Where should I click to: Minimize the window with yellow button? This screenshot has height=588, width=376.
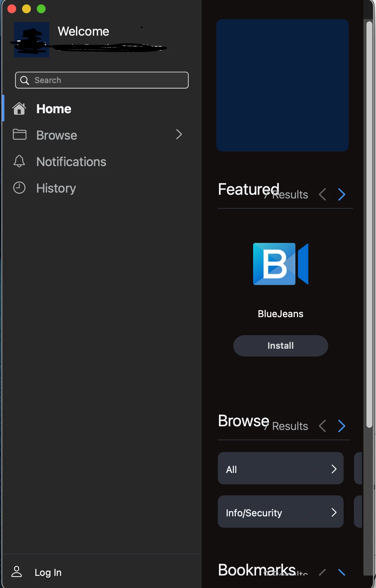(x=26, y=9)
